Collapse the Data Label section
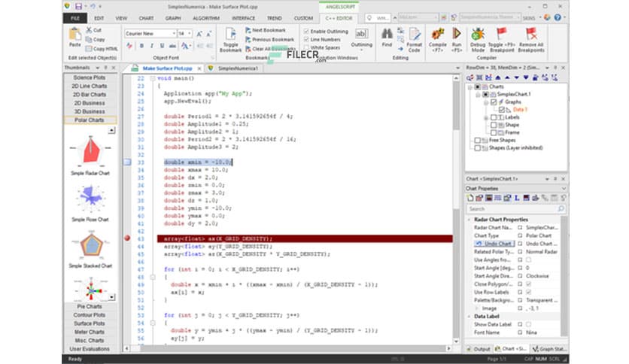 (x=469, y=317)
